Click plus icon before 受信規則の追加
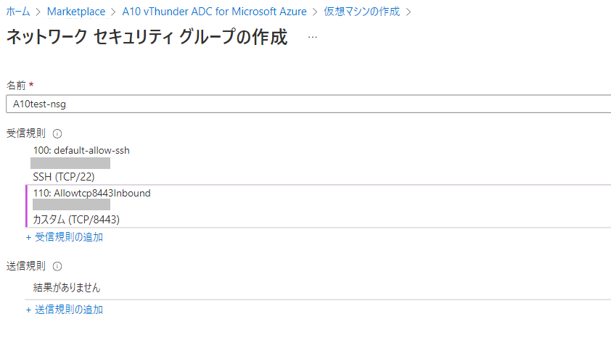611x364 pixels. [28, 237]
